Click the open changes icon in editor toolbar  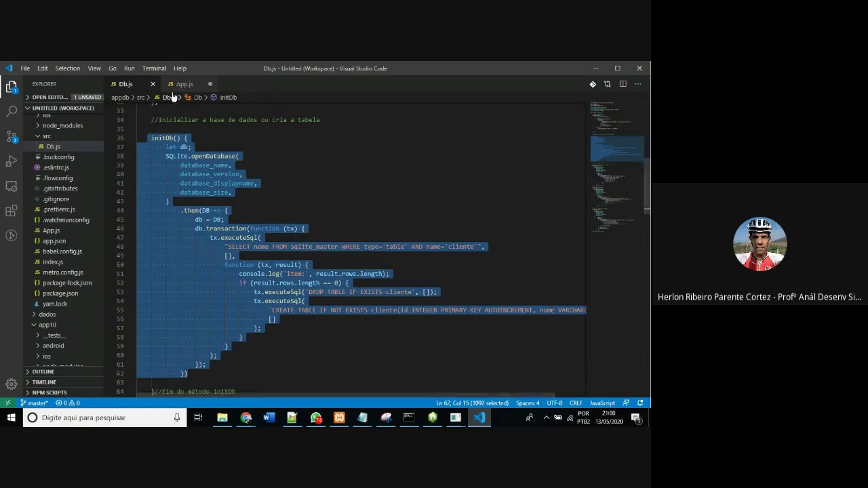tap(608, 84)
